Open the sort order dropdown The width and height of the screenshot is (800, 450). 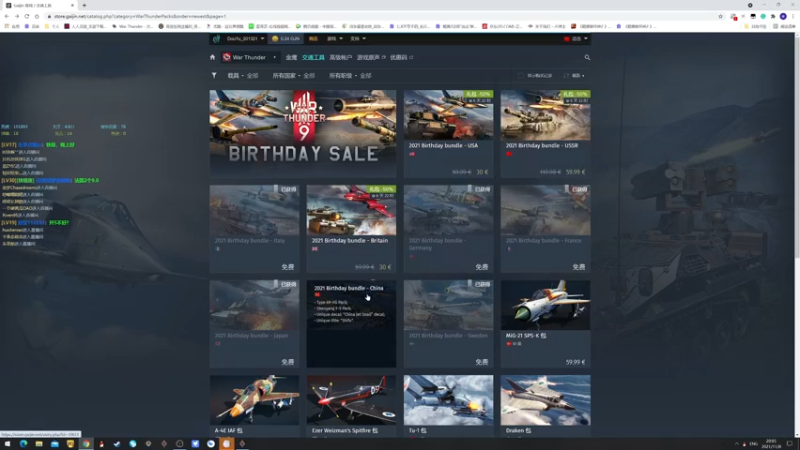click(x=574, y=76)
